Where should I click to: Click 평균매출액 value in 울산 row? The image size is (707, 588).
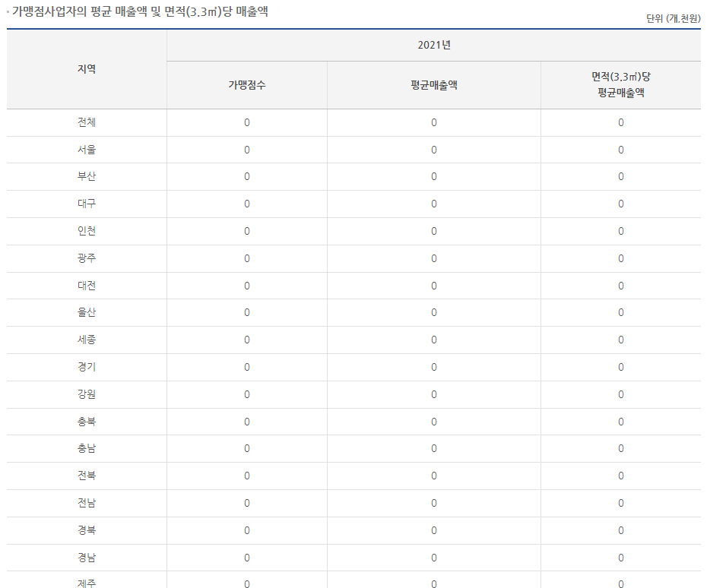click(434, 312)
